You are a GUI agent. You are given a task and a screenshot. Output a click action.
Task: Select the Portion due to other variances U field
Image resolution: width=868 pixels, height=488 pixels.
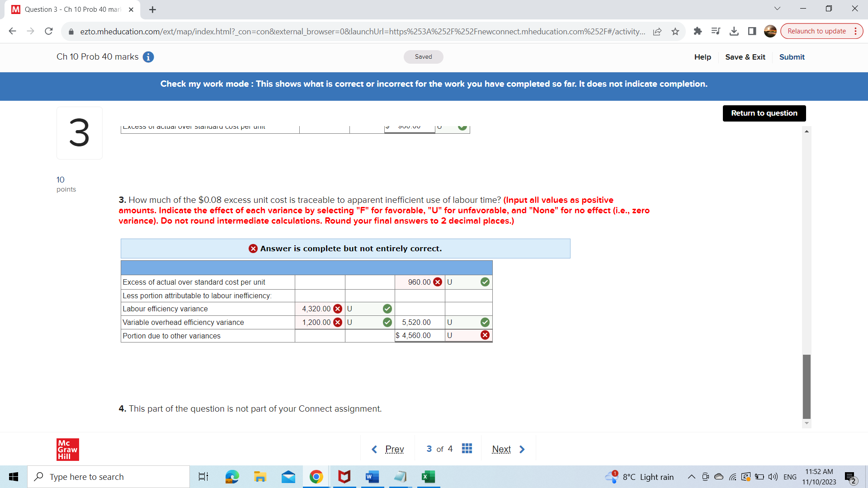[x=461, y=335]
